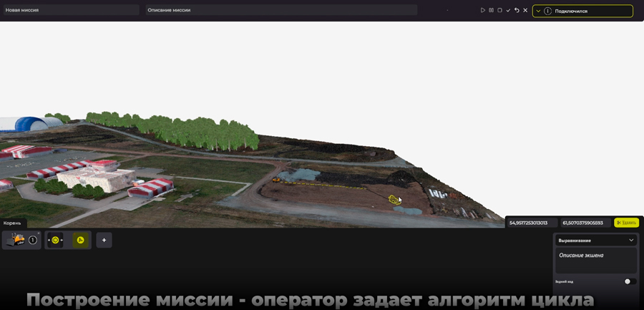Screen dimensions: 644x310
Task: Confirm mission with the checkmark icon
Action: 508,11
